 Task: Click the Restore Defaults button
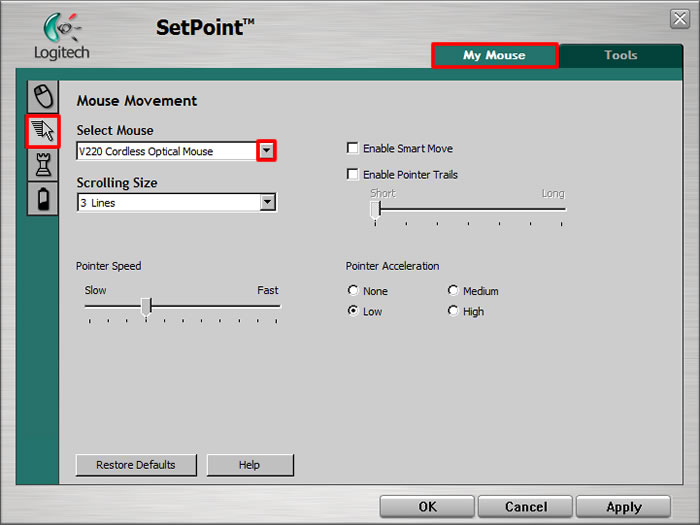(136, 465)
